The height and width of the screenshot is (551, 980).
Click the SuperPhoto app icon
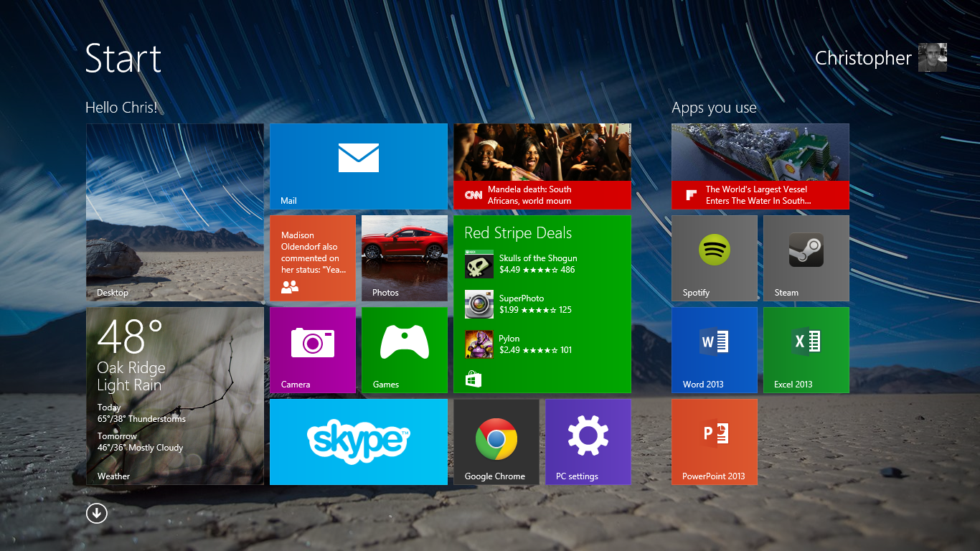click(479, 304)
